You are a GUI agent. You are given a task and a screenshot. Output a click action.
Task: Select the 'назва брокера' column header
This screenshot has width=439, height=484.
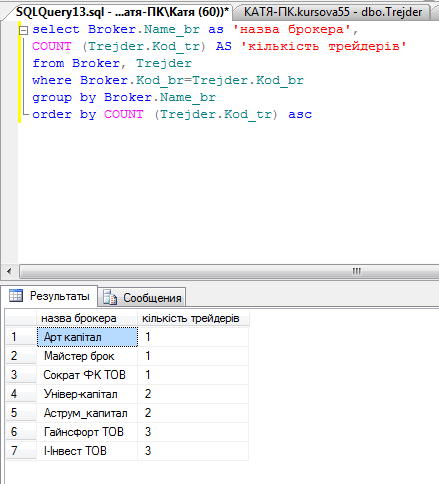point(87,318)
